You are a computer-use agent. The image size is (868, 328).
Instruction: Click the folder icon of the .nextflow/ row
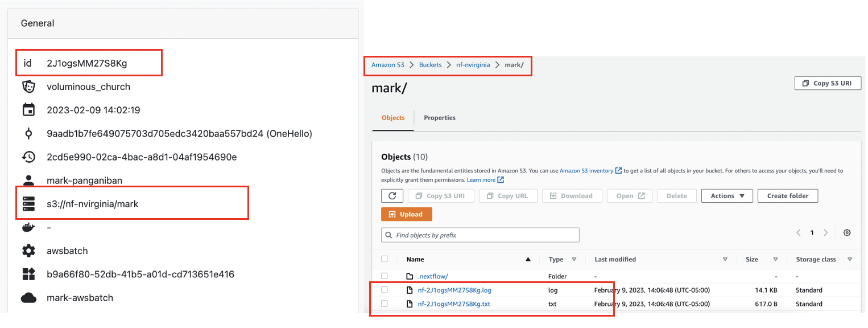[410, 276]
